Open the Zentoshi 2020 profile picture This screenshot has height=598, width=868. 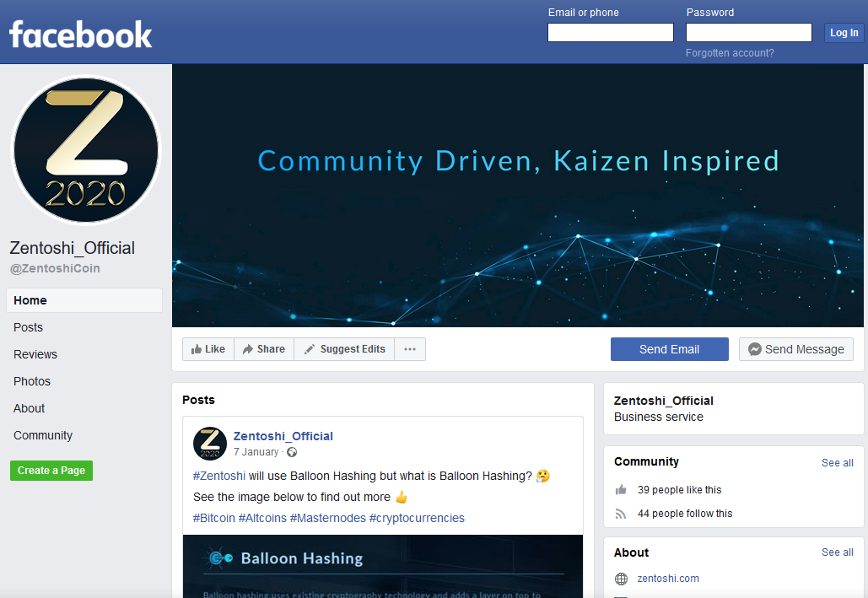point(86,150)
